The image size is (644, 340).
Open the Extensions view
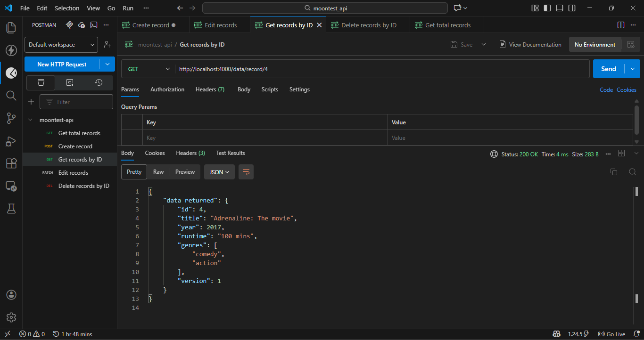click(x=11, y=163)
